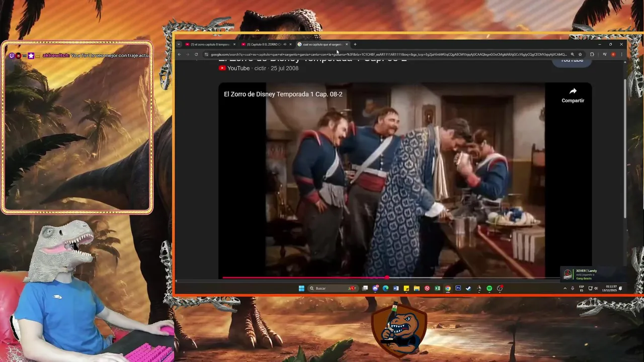The image size is (644, 362).
Task: Close the 'el zorro capitulo 8 temporada' tab
Action: point(234,44)
